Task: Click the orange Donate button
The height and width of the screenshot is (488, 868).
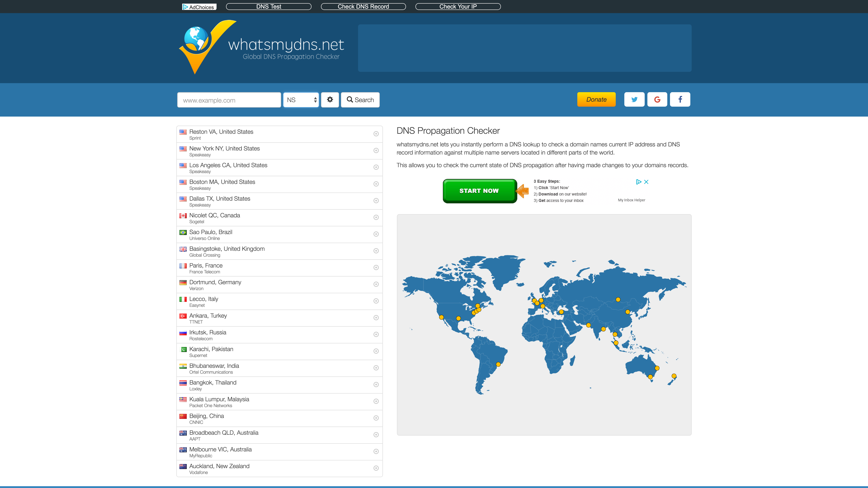Action: (x=596, y=100)
